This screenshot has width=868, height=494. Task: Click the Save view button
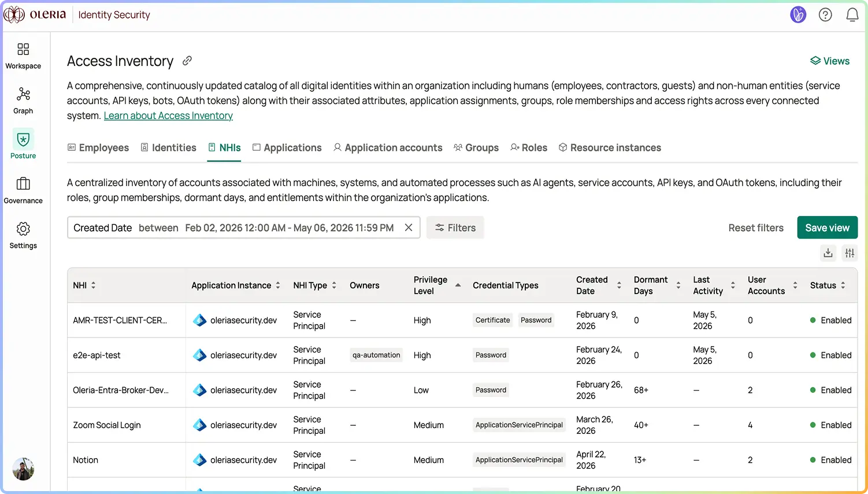(x=827, y=228)
